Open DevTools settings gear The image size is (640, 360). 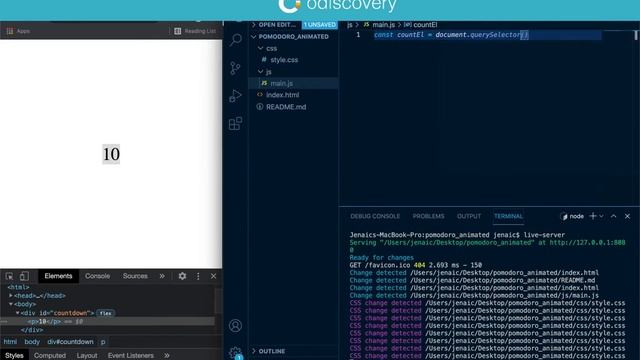182,276
